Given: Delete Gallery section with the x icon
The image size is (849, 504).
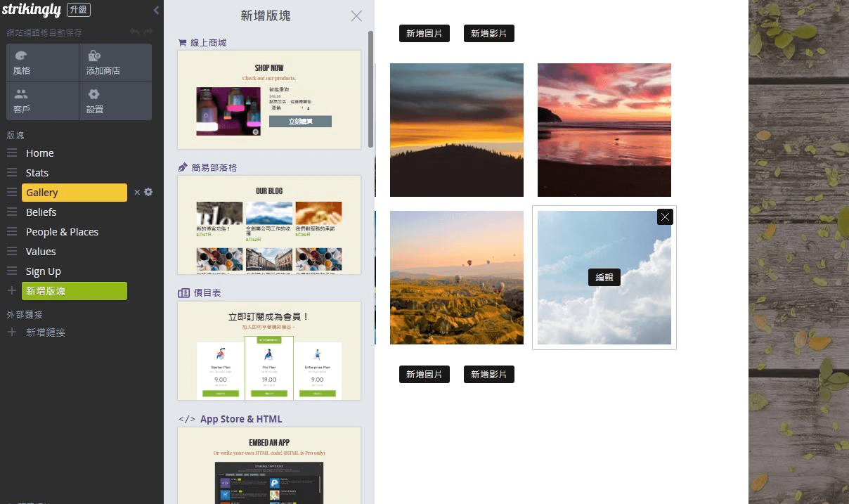Looking at the screenshot, I should tap(137, 192).
